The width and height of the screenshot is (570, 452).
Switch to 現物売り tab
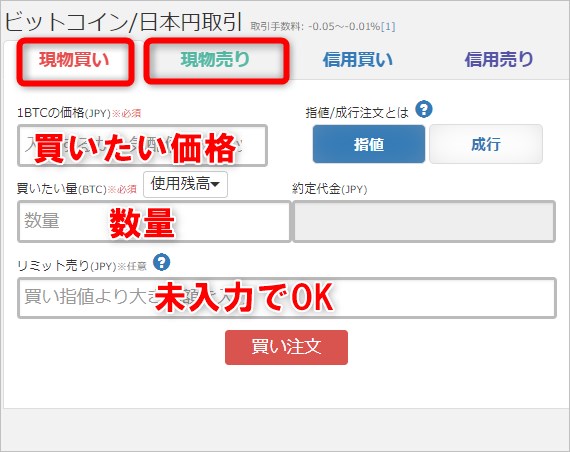click(x=216, y=60)
